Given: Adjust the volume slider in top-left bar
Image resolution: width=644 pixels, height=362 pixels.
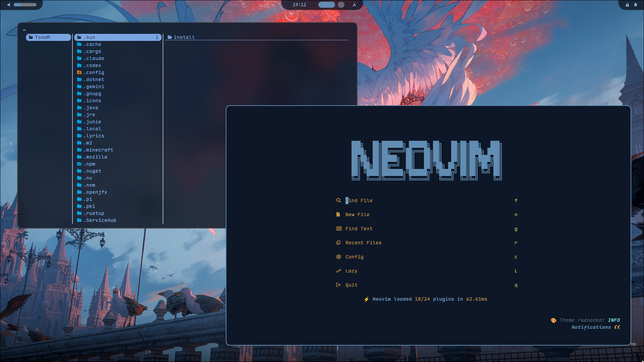Looking at the screenshot, I should 25,5.
